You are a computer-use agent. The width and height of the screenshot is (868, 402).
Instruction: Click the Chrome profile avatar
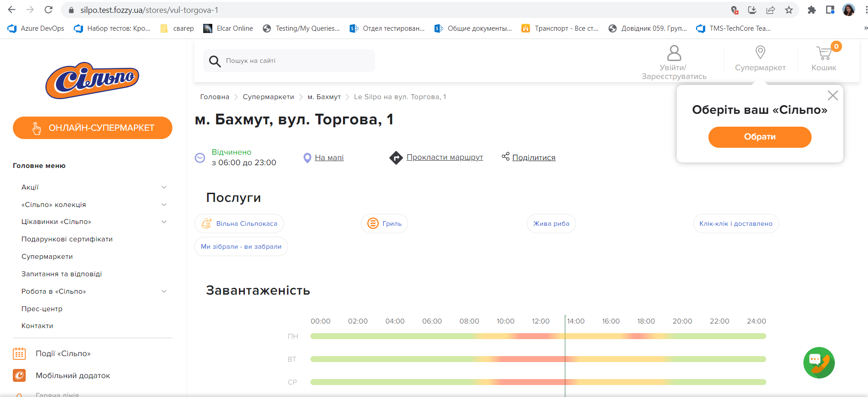pyautogui.click(x=849, y=10)
